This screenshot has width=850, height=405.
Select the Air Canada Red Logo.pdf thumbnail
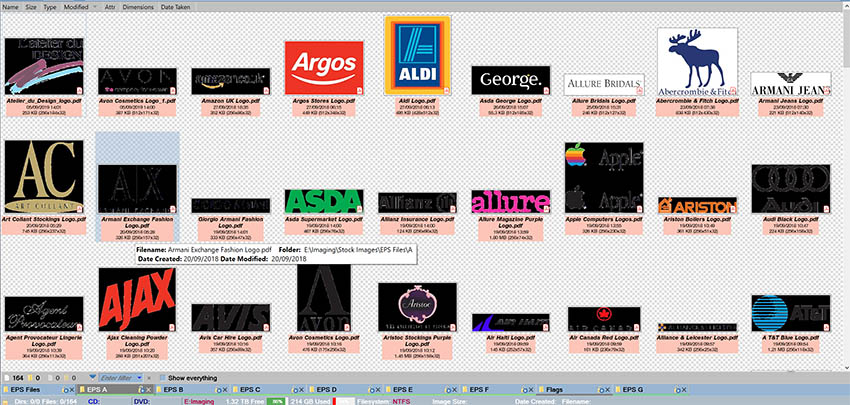click(604, 319)
